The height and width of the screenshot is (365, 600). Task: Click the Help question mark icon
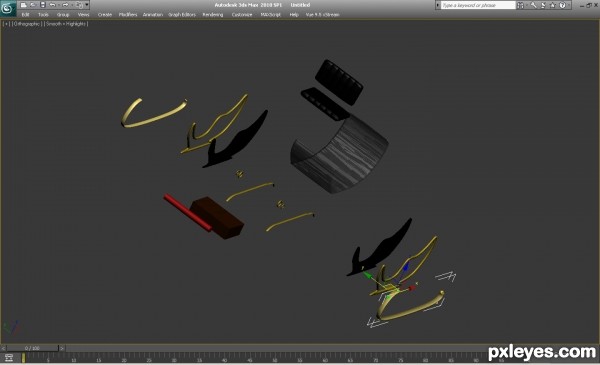click(x=562, y=5)
